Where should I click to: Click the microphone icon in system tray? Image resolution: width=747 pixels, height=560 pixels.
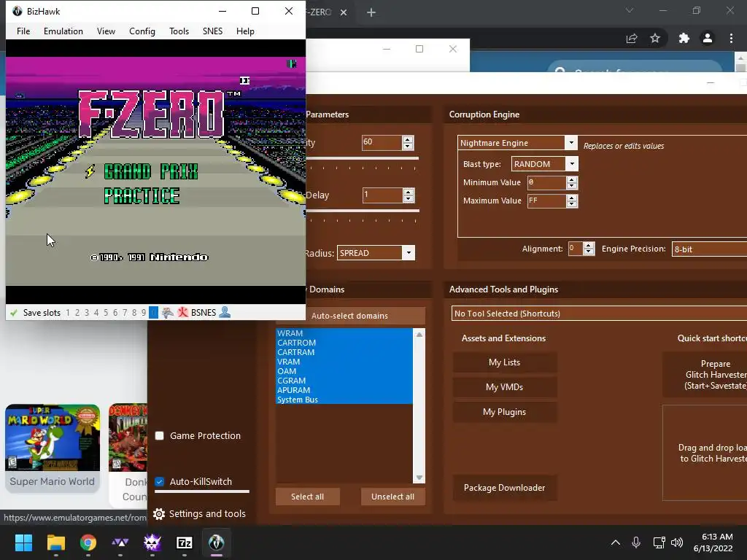click(x=636, y=542)
